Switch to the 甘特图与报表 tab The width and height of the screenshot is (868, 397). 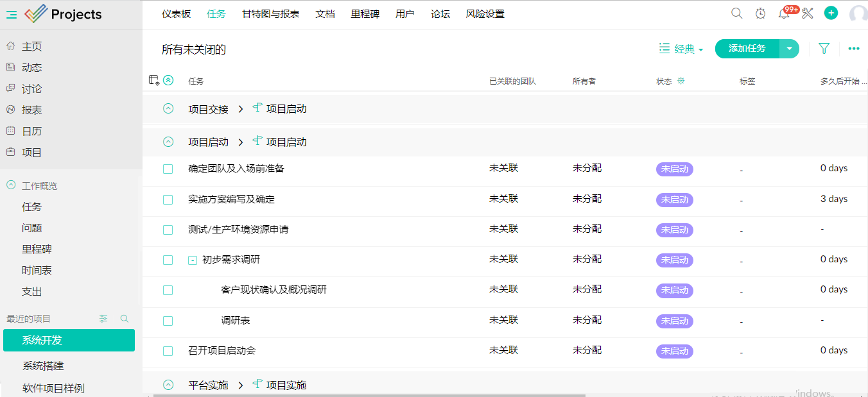click(271, 14)
